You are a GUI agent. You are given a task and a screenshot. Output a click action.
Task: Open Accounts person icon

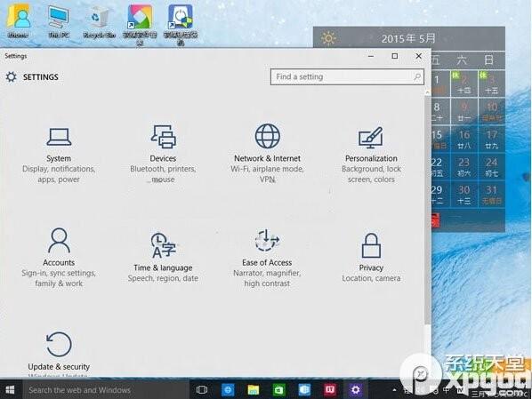59,240
